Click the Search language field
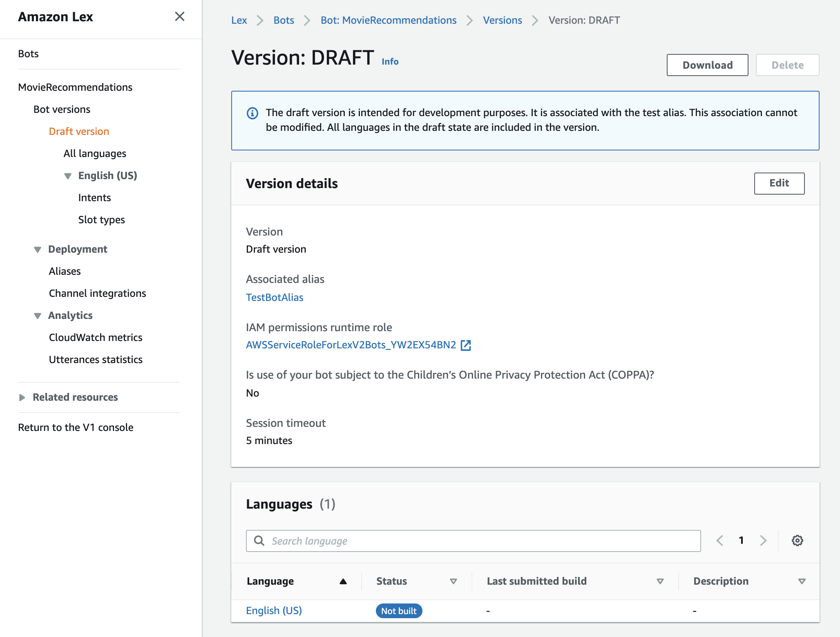Screen dimensions: 840x637 473,541
